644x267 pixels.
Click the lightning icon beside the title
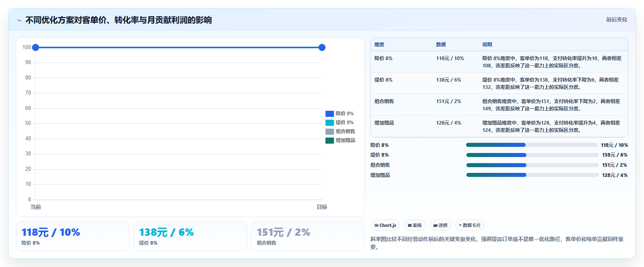pyautogui.click(x=19, y=20)
